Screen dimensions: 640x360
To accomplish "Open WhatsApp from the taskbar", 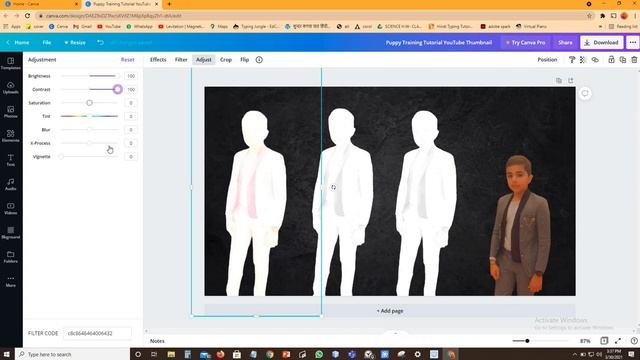I will tap(319, 354).
